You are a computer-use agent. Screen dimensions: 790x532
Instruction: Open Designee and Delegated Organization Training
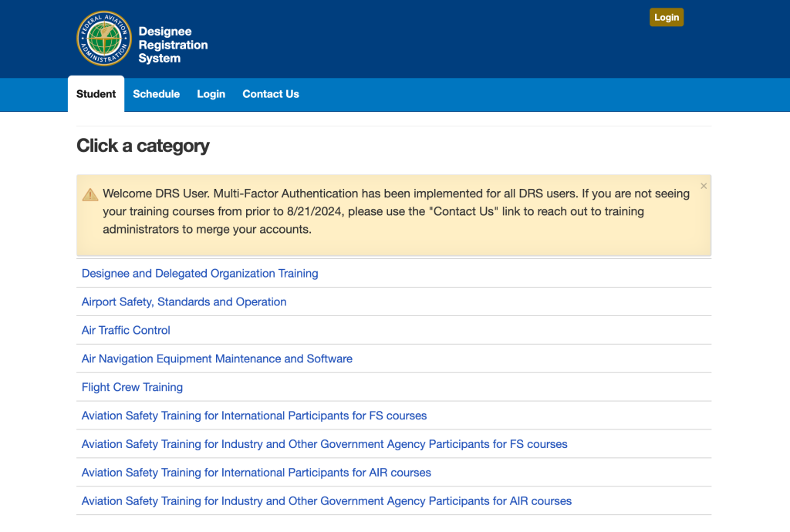[200, 274]
